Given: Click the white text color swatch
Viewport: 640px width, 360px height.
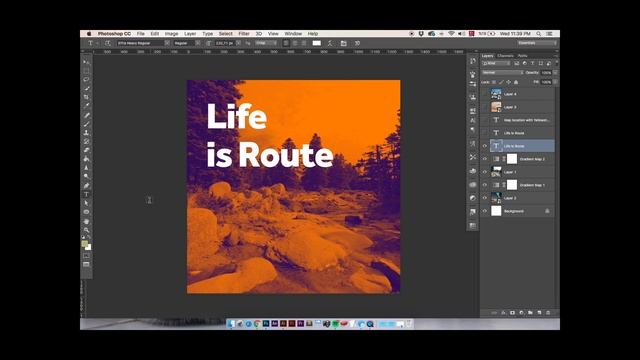Looking at the screenshot, I should tap(317, 43).
